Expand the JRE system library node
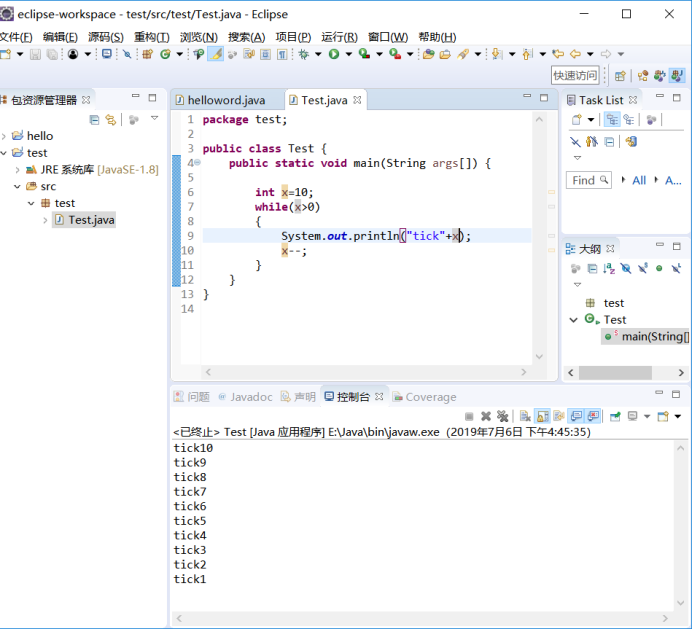This screenshot has width=692, height=630. [x=17, y=170]
